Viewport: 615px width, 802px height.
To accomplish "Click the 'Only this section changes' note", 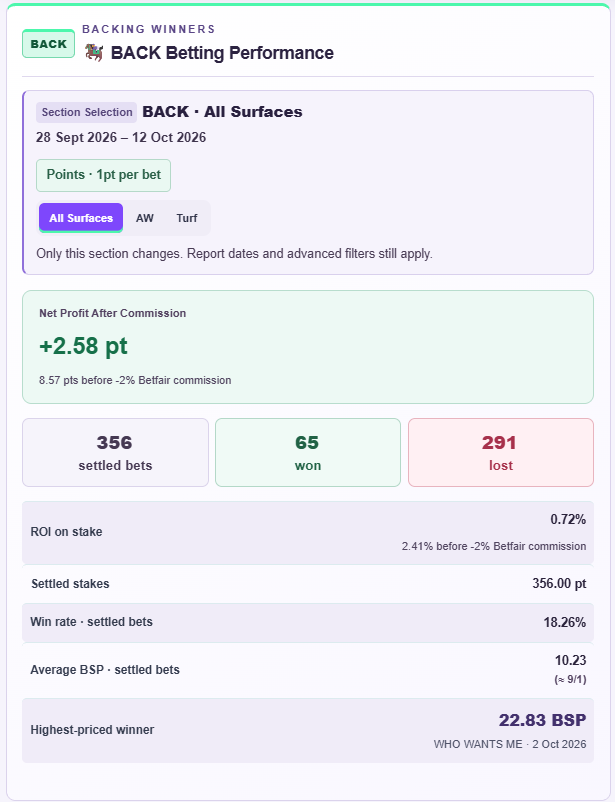I will pos(234,254).
